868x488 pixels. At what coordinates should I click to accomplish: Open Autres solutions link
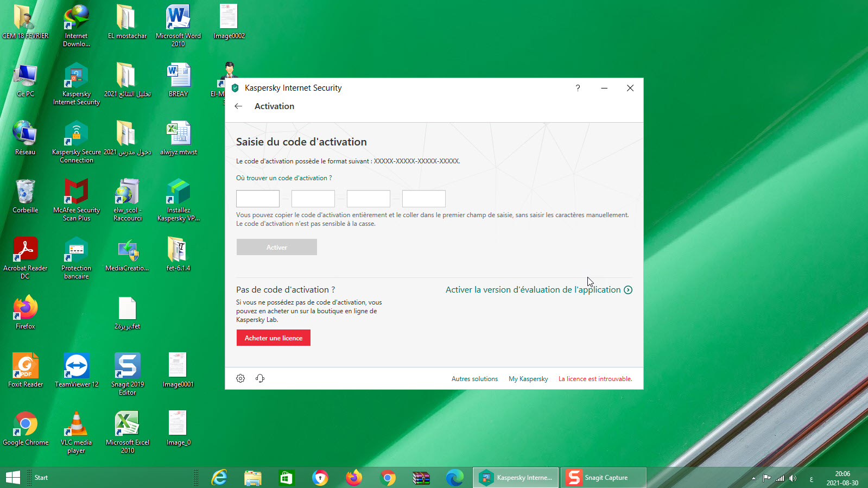(474, 379)
